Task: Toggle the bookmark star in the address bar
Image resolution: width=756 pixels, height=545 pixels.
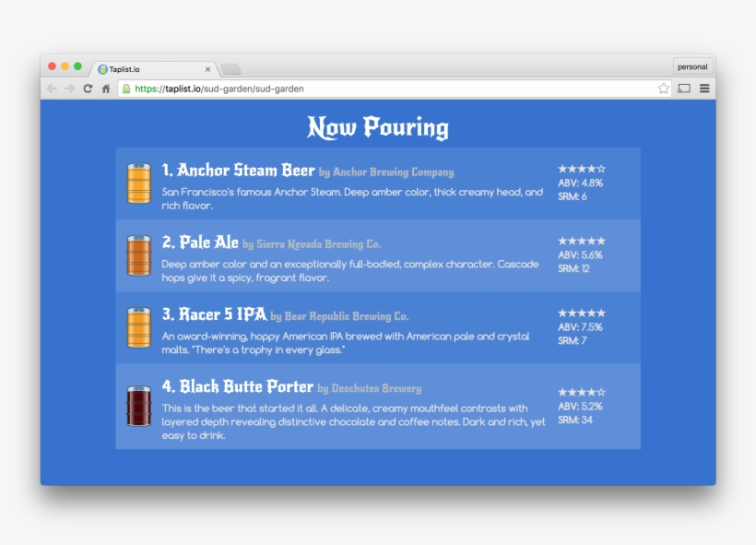Action: 662,89
